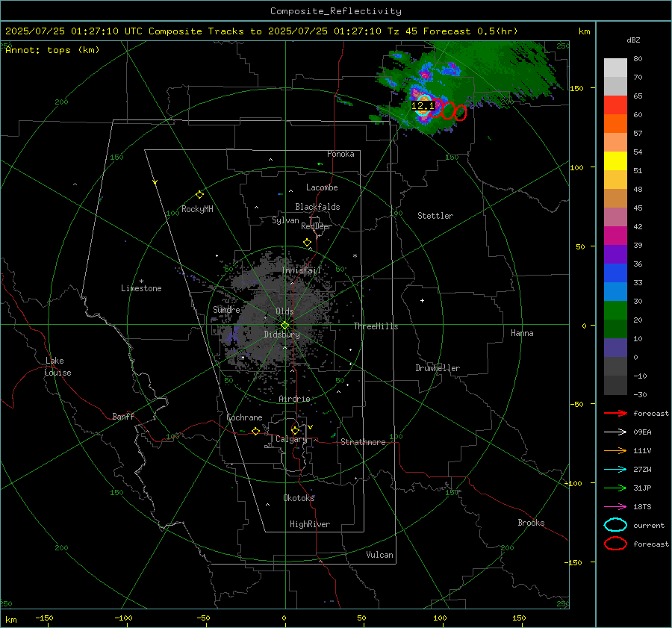Click the Vulcan town label
This screenshot has width=672, height=628.
coord(380,555)
